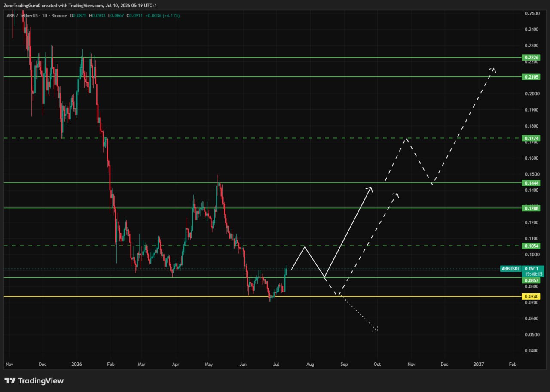Click the 0.1600 price axis tick
The height and width of the screenshot is (392, 550).
[531, 158]
